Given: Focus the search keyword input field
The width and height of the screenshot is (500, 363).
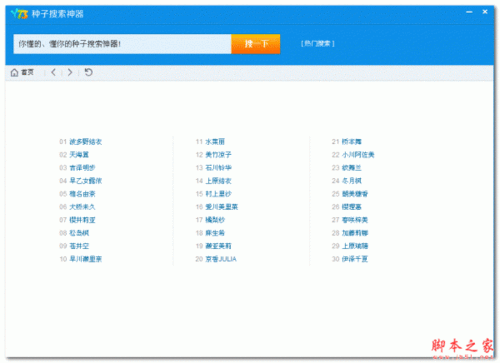Looking at the screenshot, I should point(122,44).
